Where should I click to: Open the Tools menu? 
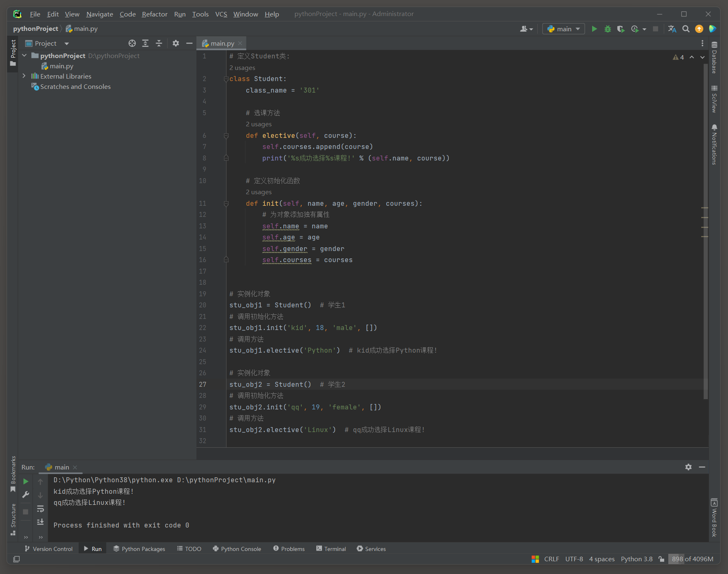pyautogui.click(x=200, y=14)
